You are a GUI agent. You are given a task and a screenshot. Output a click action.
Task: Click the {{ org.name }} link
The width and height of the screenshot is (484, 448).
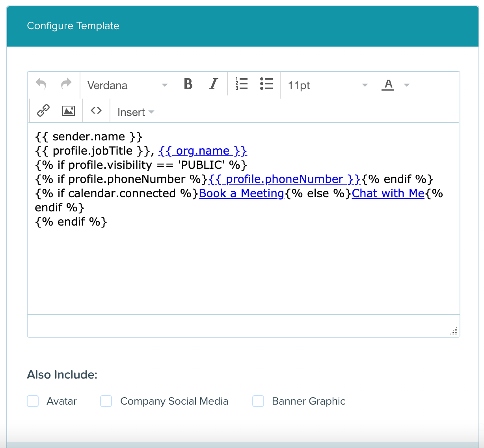pos(203,151)
